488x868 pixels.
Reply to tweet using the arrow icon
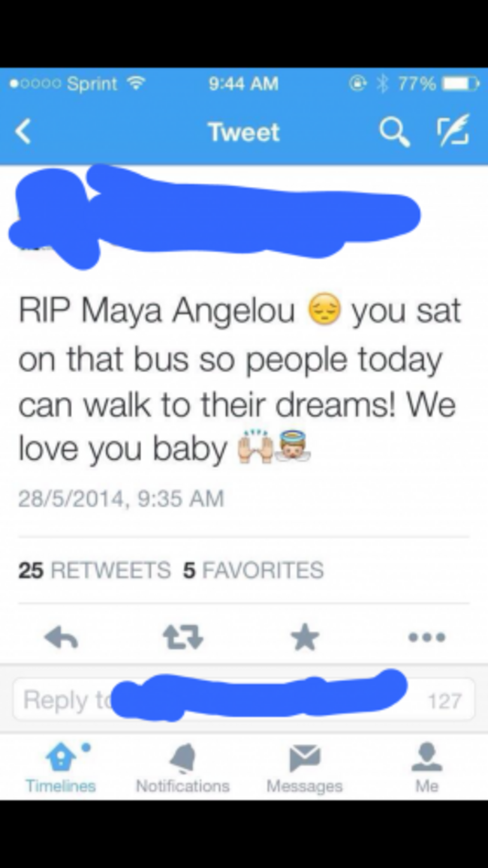[61, 638]
